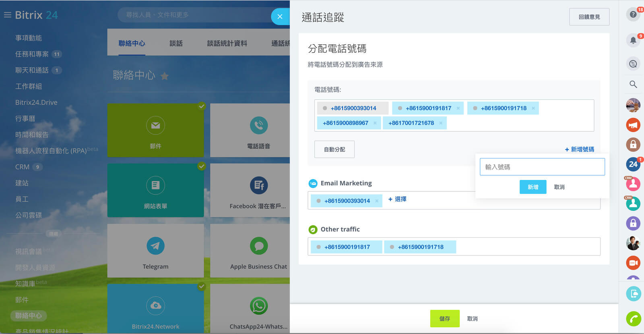
Task: Click the + 新增號碼 add number link
Action: [580, 149]
